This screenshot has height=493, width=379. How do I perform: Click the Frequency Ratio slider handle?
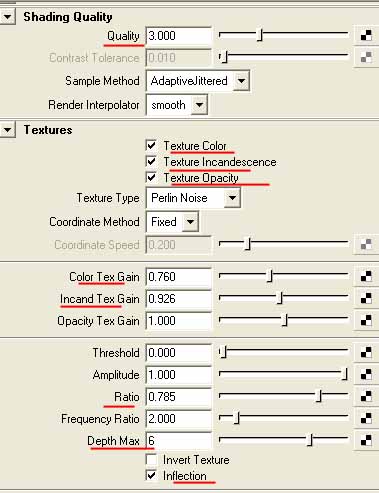click(x=237, y=418)
